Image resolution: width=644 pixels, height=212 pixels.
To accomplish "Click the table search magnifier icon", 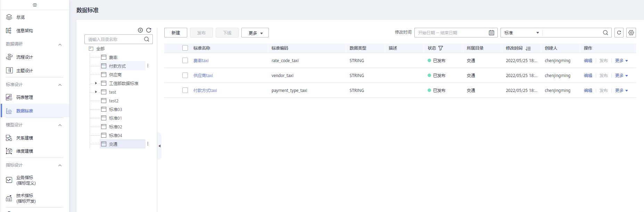I will pos(605,33).
